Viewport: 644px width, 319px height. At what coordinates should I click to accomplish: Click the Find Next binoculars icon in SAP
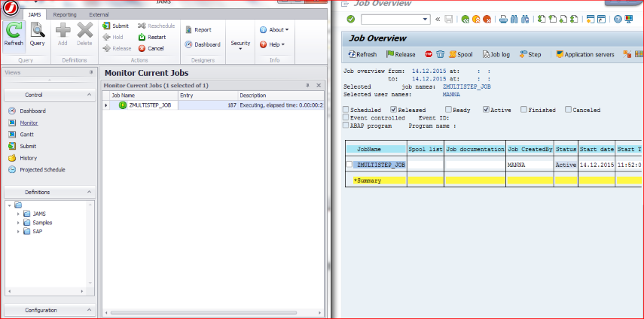[524, 19]
